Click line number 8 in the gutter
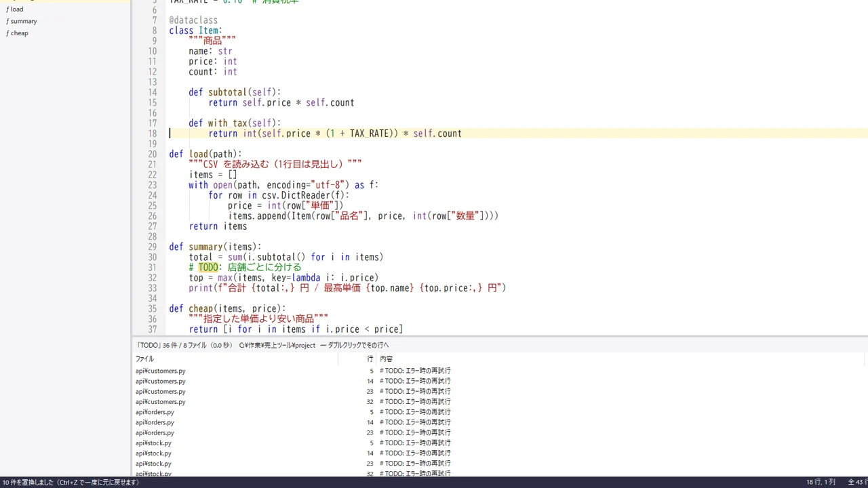868x488 pixels. tap(155, 30)
